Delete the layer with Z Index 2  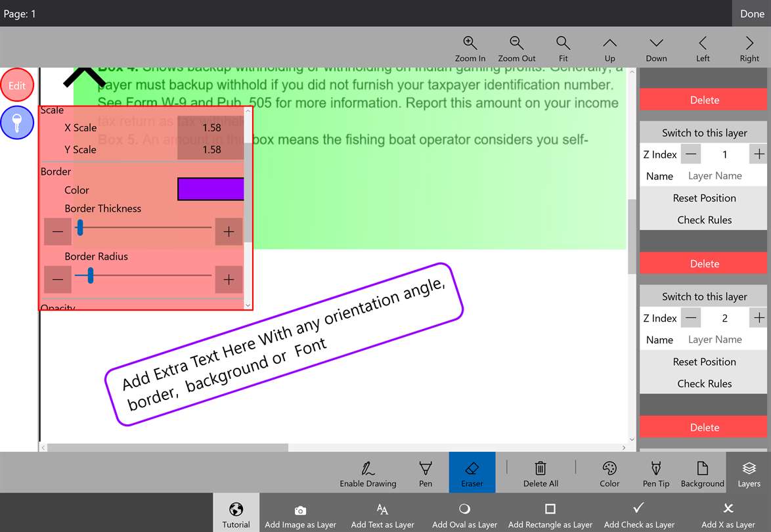704,428
